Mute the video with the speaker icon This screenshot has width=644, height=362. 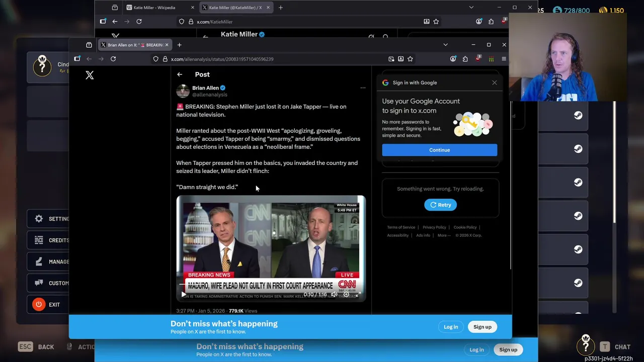coord(334,295)
